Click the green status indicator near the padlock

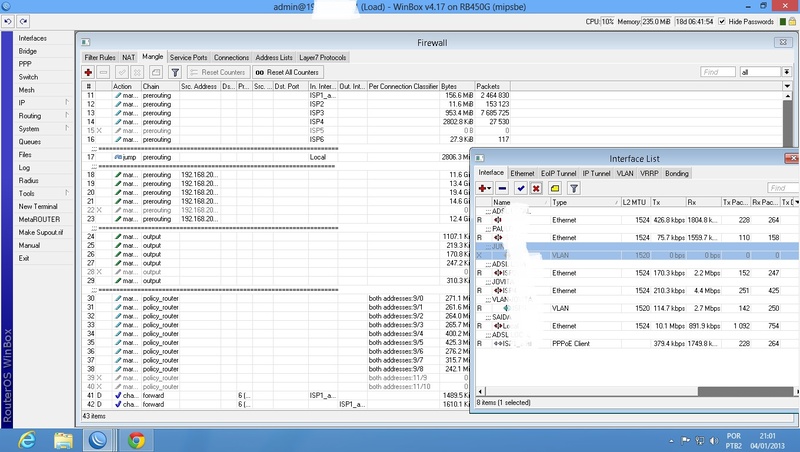click(x=783, y=21)
